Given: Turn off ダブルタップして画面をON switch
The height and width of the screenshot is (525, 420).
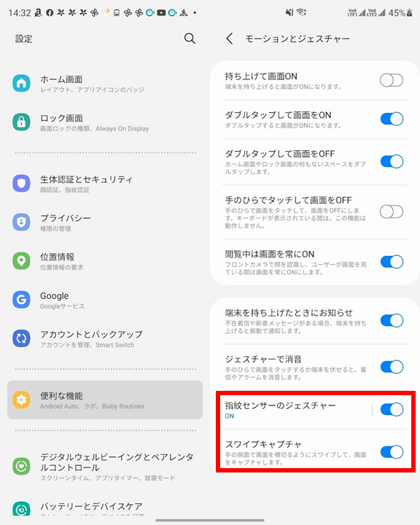Looking at the screenshot, I should click(x=392, y=119).
